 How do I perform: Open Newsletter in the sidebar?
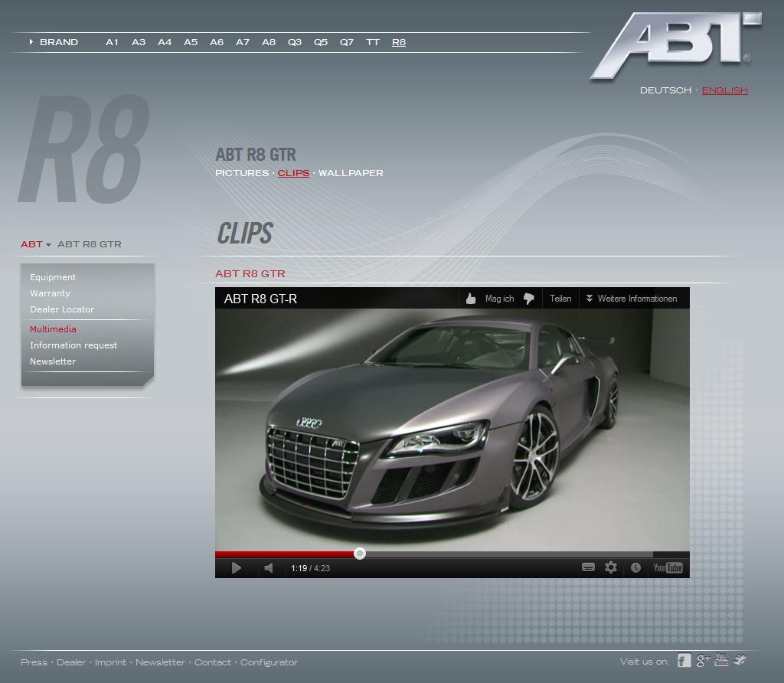(x=53, y=361)
